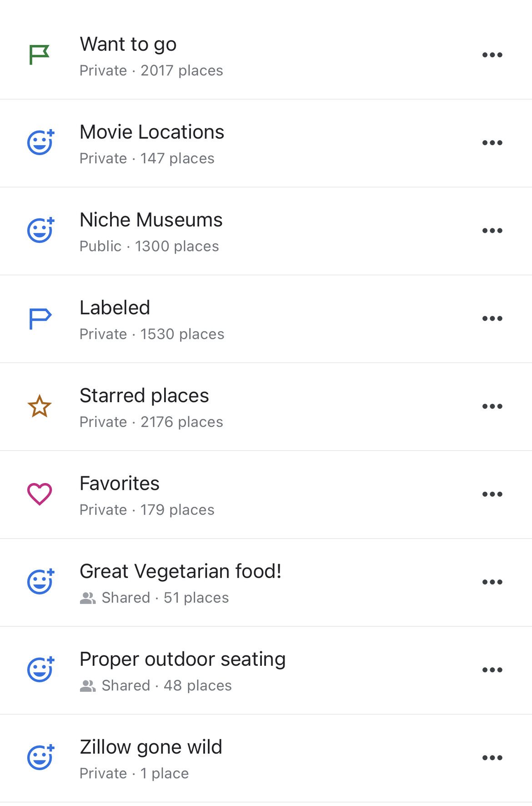Open more options for Want to go
The height and width of the screenshot is (806, 532).
(x=492, y=55)
